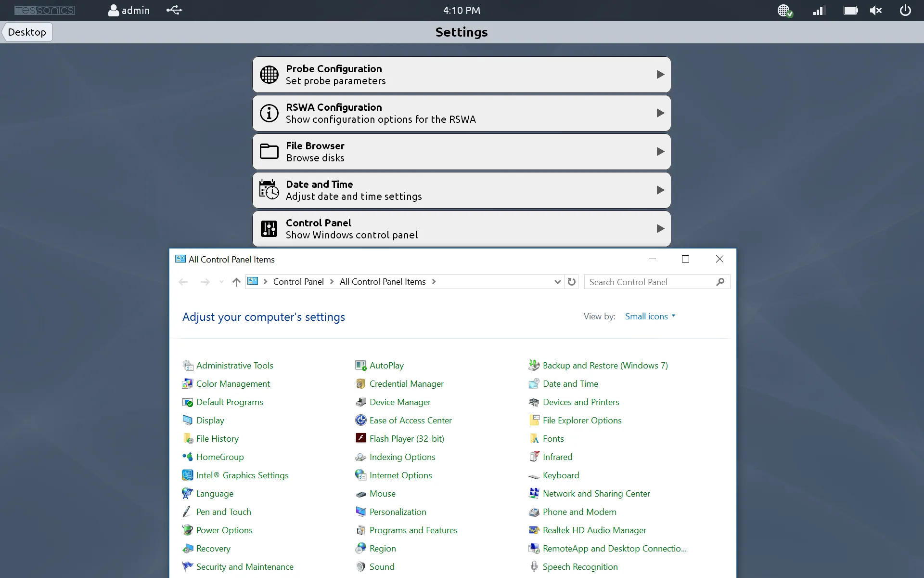Click the battery status icon
This screenshot has height=578, width=924.
point(850,10)
